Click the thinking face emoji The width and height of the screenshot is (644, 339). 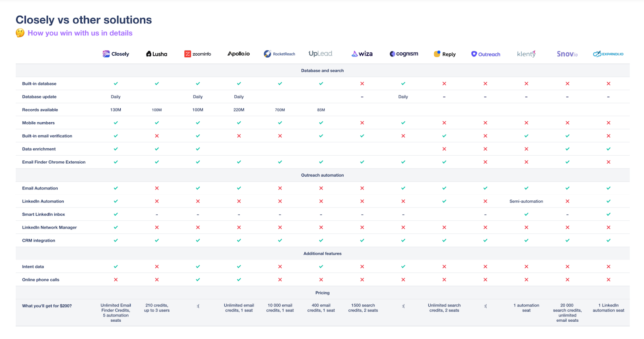20,33
